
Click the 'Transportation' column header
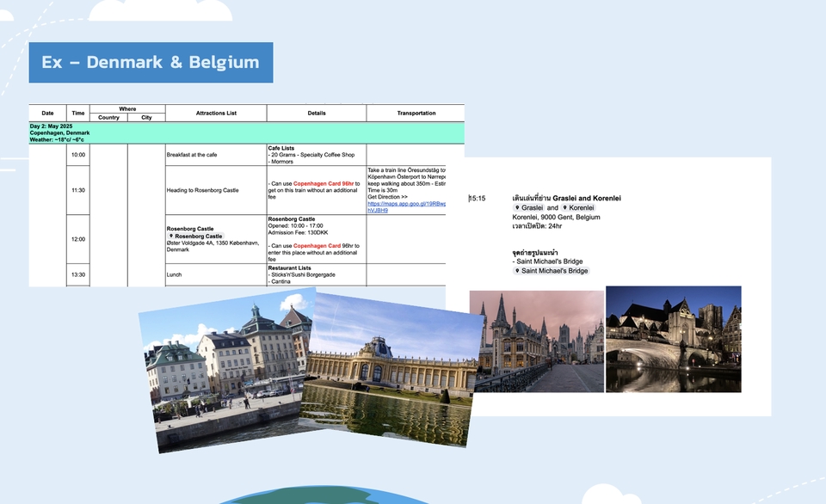416,113
